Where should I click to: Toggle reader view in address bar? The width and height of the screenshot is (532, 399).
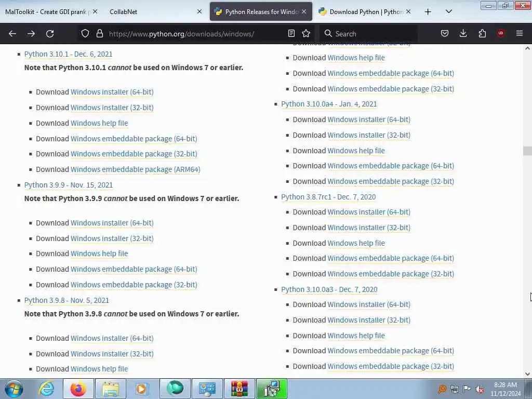pyautogui.click(x=291, y=33)
